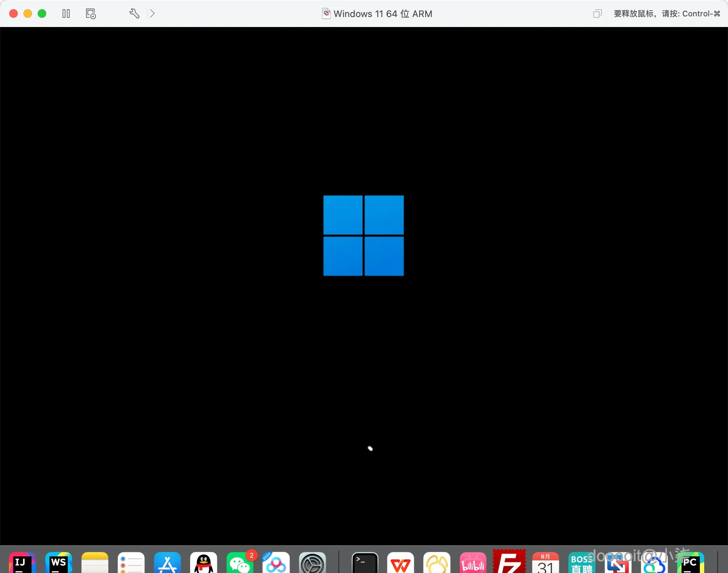Click the Windows 11 64 位 ARM title

click(382, 14)
